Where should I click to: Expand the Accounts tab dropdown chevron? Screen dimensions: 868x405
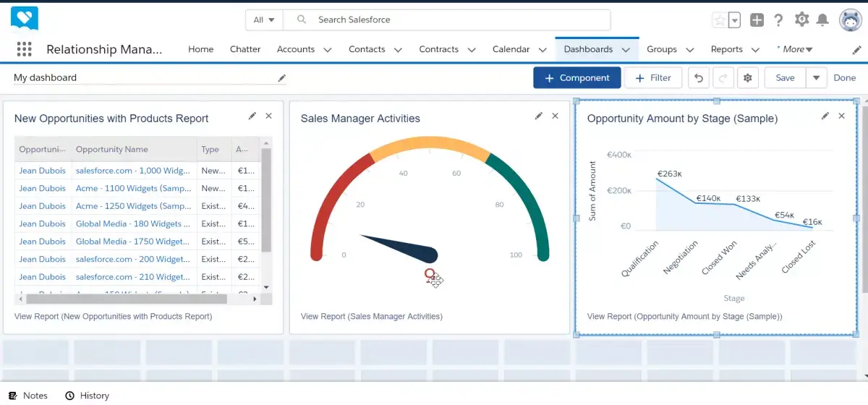(328, 50)
